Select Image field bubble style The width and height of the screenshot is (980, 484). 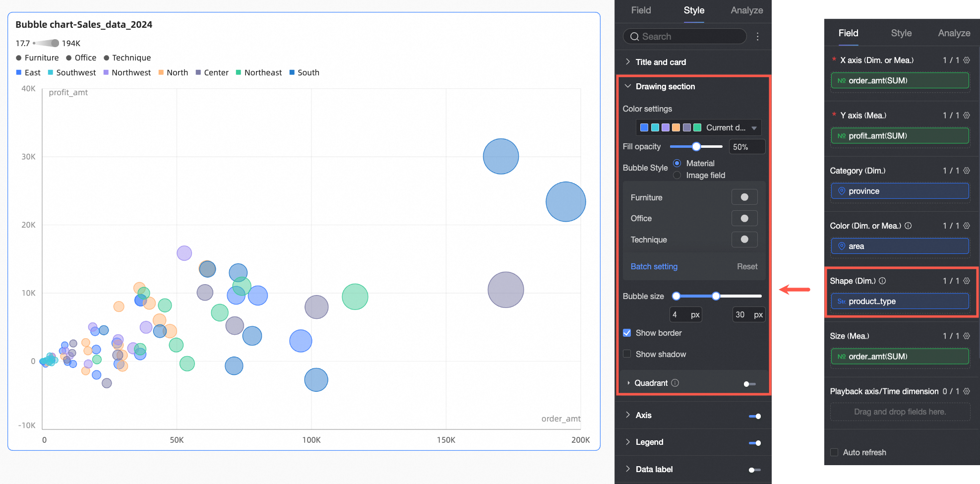(x=677, y=175)
